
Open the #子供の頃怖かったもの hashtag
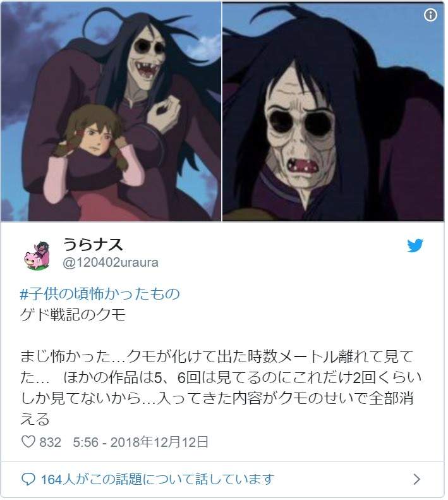pos(100,294)
